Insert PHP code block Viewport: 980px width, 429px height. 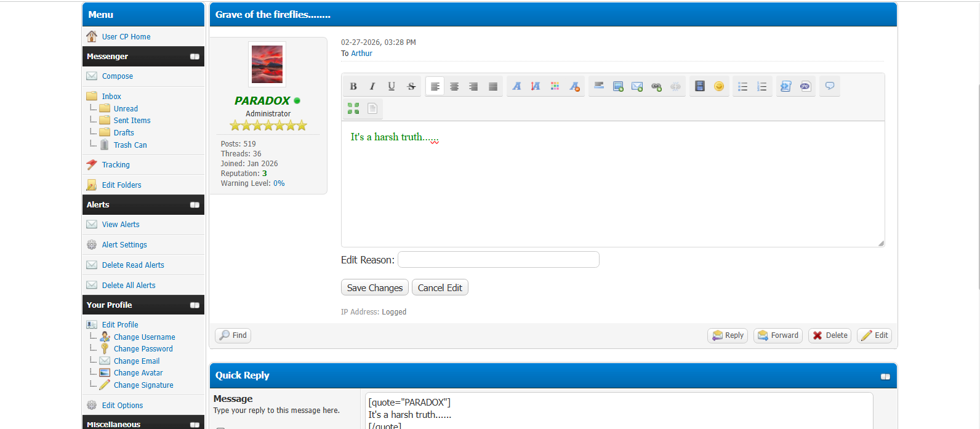(x=805, y=87)
